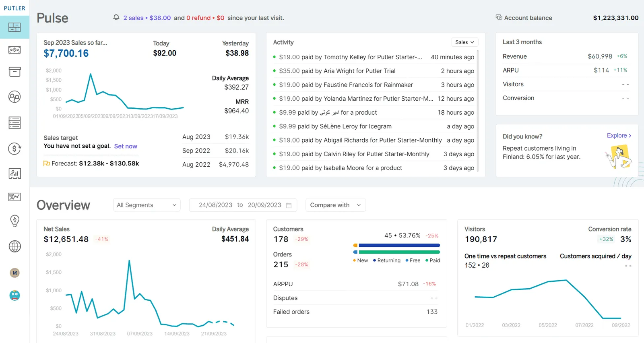Click the end date 20/09/2023

coord(264,205)
